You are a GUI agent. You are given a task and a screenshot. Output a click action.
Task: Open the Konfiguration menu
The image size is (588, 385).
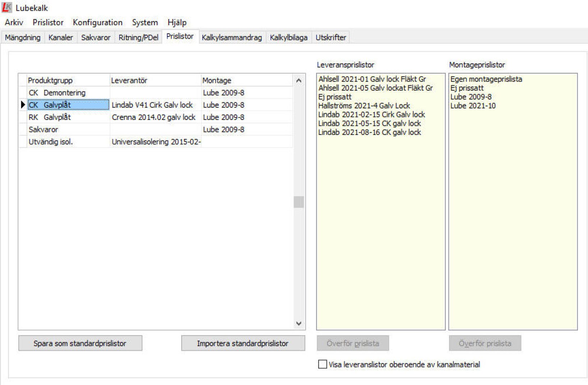[97, 23]
